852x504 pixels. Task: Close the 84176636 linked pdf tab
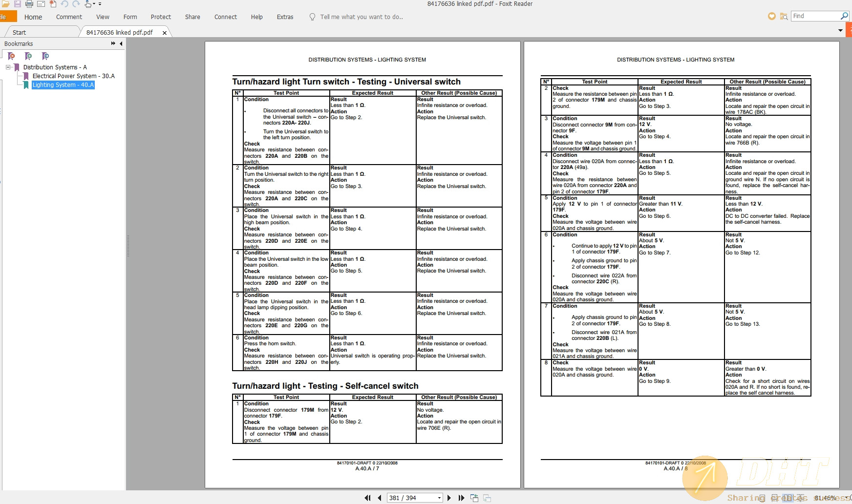point(165,33)
